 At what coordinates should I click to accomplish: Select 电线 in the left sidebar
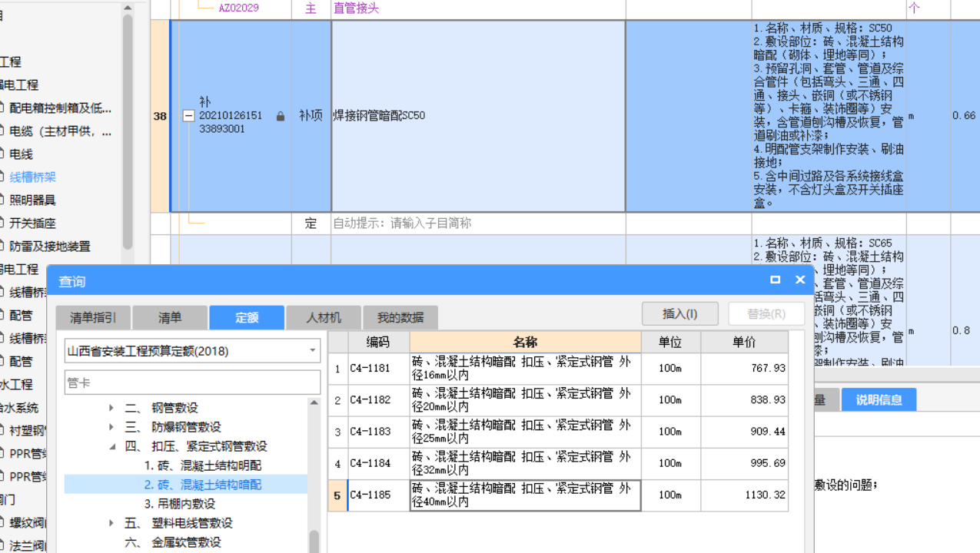point(21,154)
